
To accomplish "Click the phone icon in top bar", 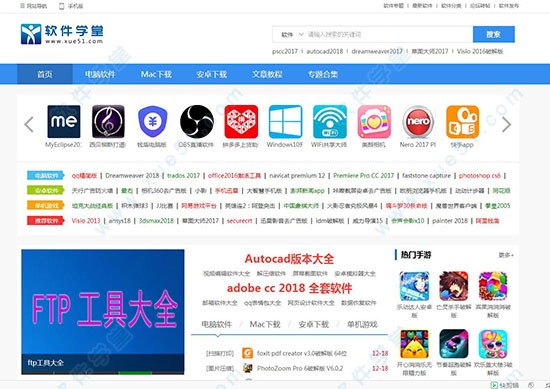I will tap(62, 6).
